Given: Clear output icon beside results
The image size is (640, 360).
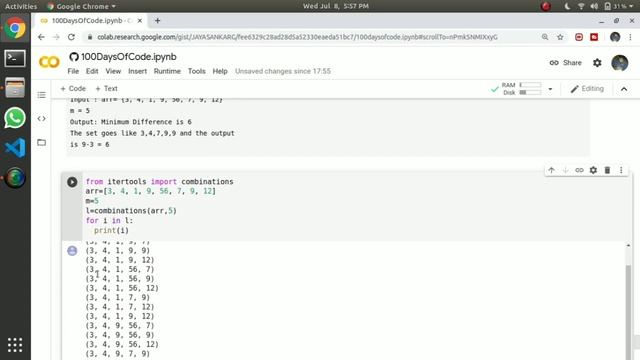Looking at the screenshot, I should coord(72,251).
